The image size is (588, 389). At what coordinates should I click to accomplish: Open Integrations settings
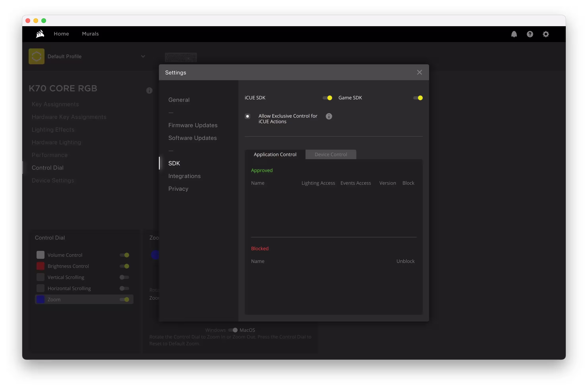(x=185, y=176)
